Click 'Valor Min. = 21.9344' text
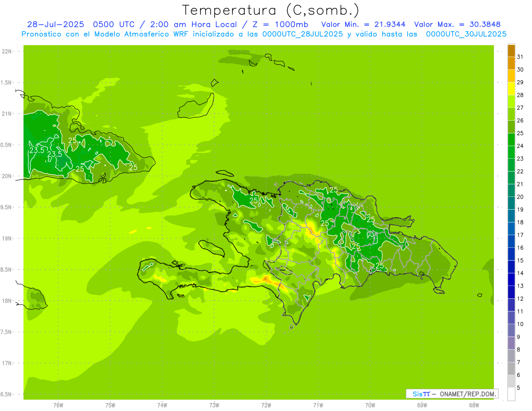 [363, 24]
